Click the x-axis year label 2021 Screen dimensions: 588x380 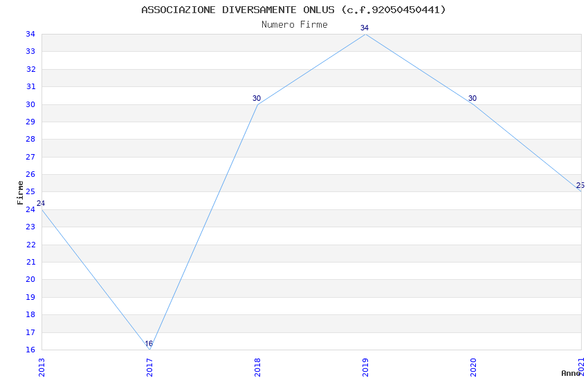[x=582, y=366]
